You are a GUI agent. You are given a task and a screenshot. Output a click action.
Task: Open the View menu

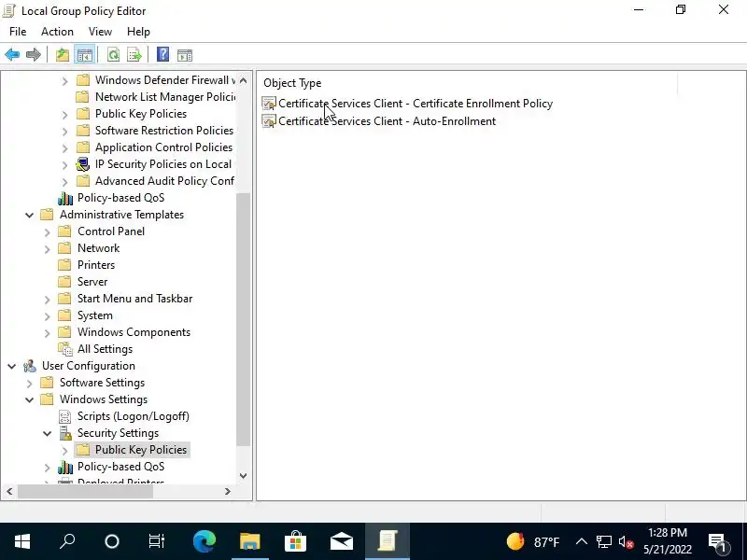[100, 32]
